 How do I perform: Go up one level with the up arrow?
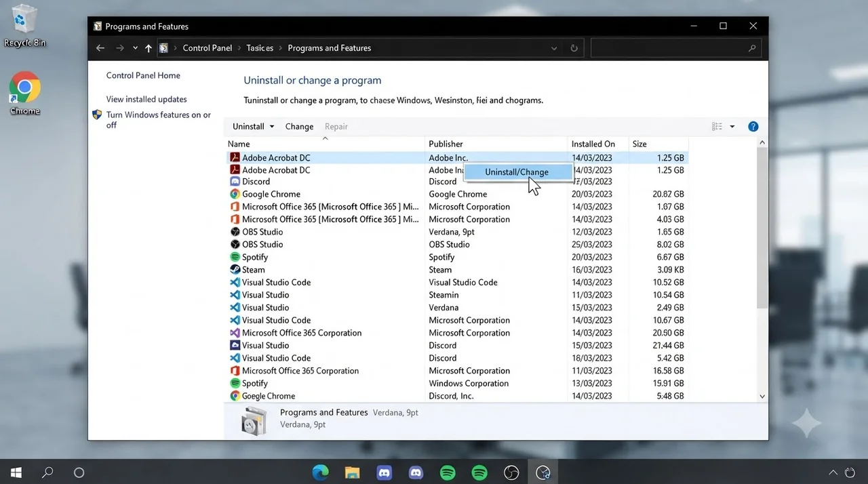[149, 48]
